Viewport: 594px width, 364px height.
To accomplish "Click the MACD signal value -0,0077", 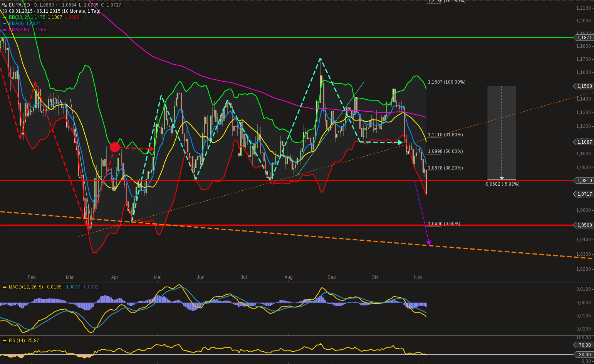I will [72, 287].
